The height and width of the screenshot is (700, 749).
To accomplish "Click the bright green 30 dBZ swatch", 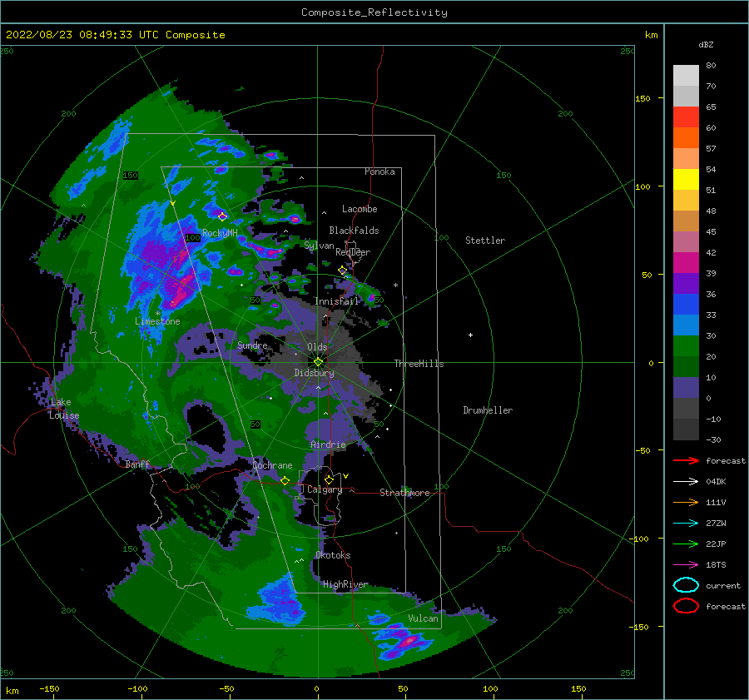I will coord(686,345).
